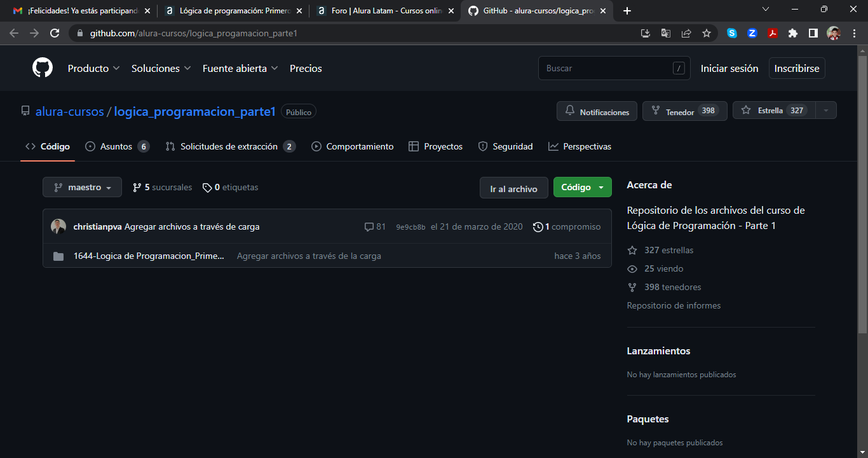Toggle the browser side panel icon
The height and width of the screenshot is (458, 868).
point(813,33)
